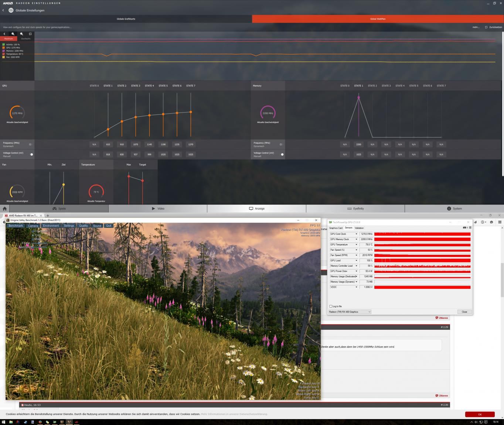Click the GPU State 7 frequency slider handle
Screen dimensions: 504x425
(x=191, y=112)
